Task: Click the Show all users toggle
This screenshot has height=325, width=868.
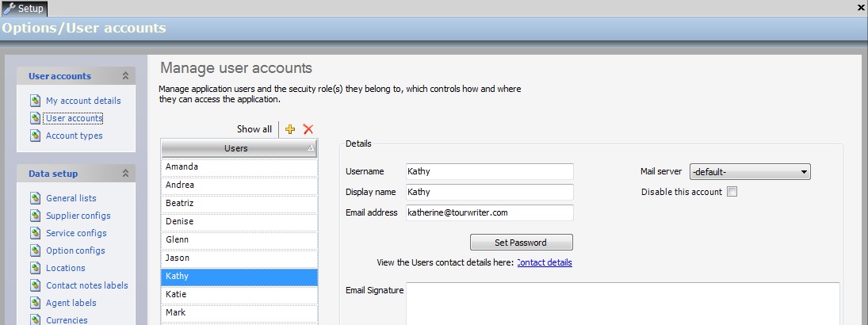Action: click(254, 129)
